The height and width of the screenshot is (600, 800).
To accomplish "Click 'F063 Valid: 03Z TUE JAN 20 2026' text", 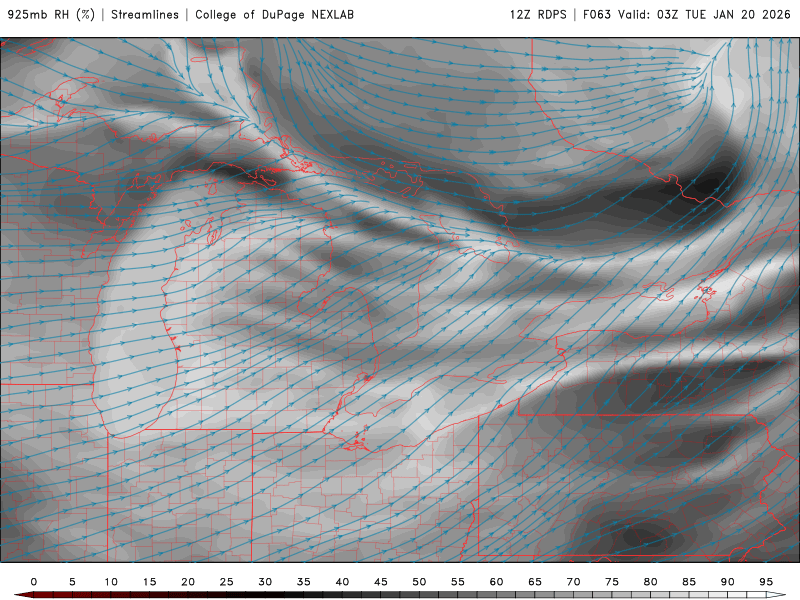I will pyautogui.click(x=687, y=15).
